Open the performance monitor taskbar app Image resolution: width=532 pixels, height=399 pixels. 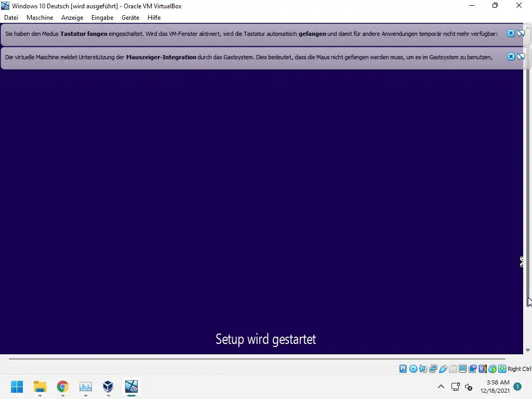pos(86,387)
